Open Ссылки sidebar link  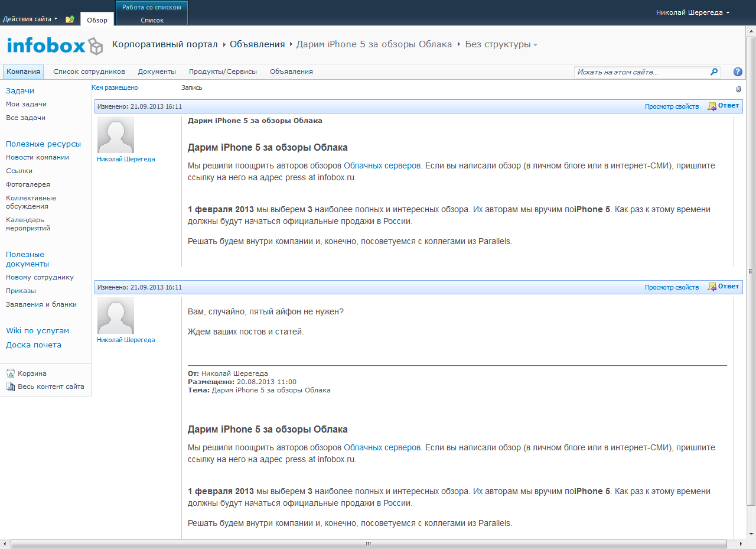coord(19,171)
